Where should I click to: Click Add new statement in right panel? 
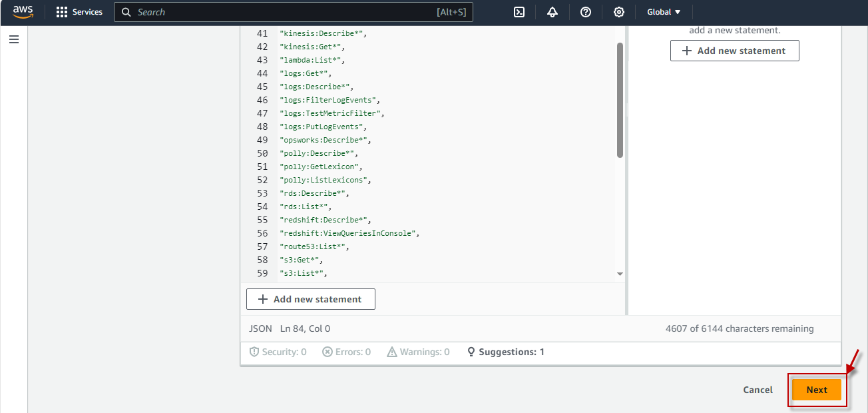tap(735, 51)
